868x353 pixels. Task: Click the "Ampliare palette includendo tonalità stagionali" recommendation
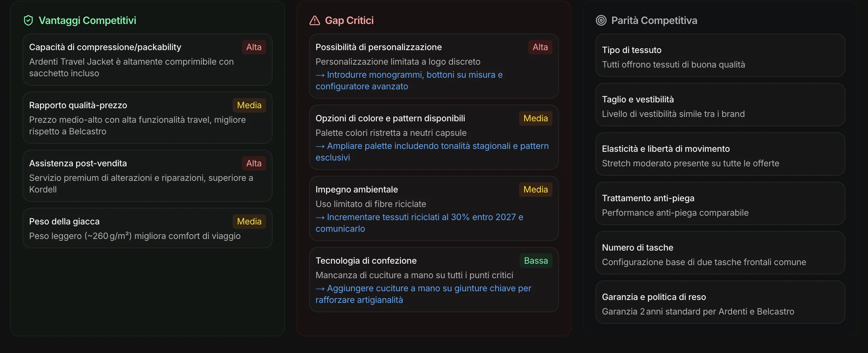pyautogui.click(x=432, y=152)
